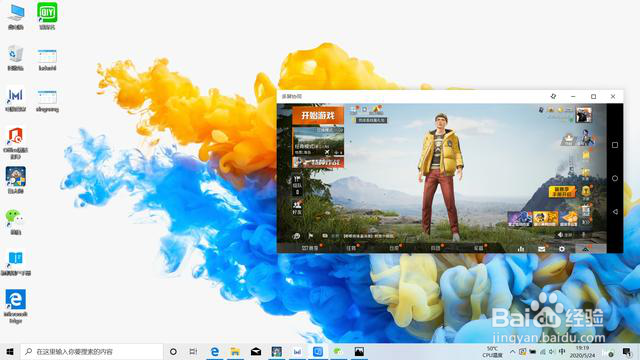Open the Photos app taskbar icon

coord(359,351)
